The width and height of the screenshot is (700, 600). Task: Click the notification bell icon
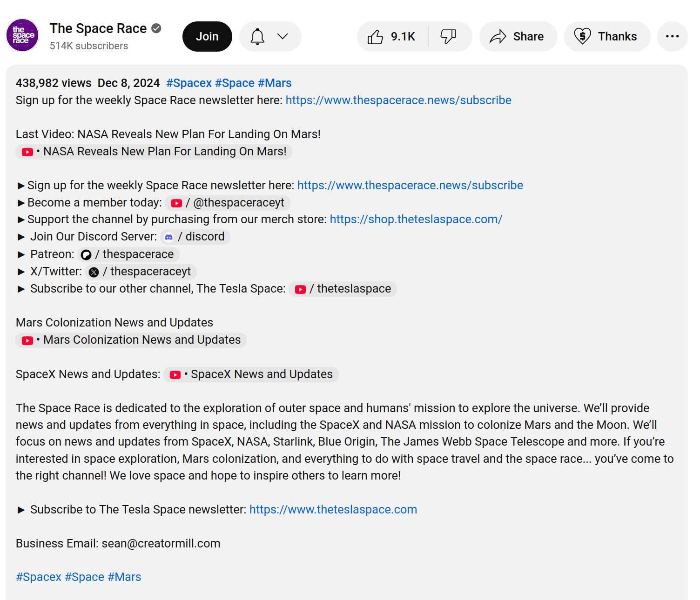tap(257, 37)
